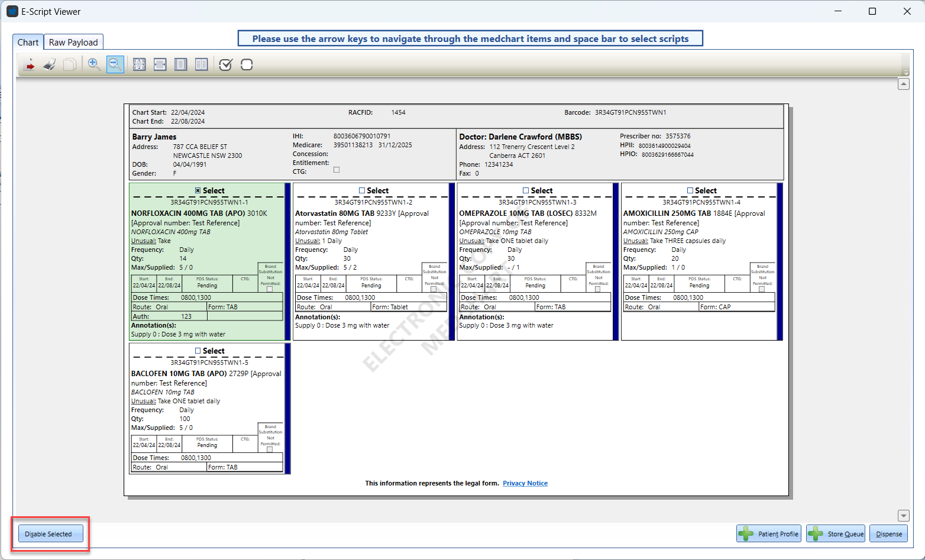
Task: Click the export document icon
Action: click(x=29, y=64)
